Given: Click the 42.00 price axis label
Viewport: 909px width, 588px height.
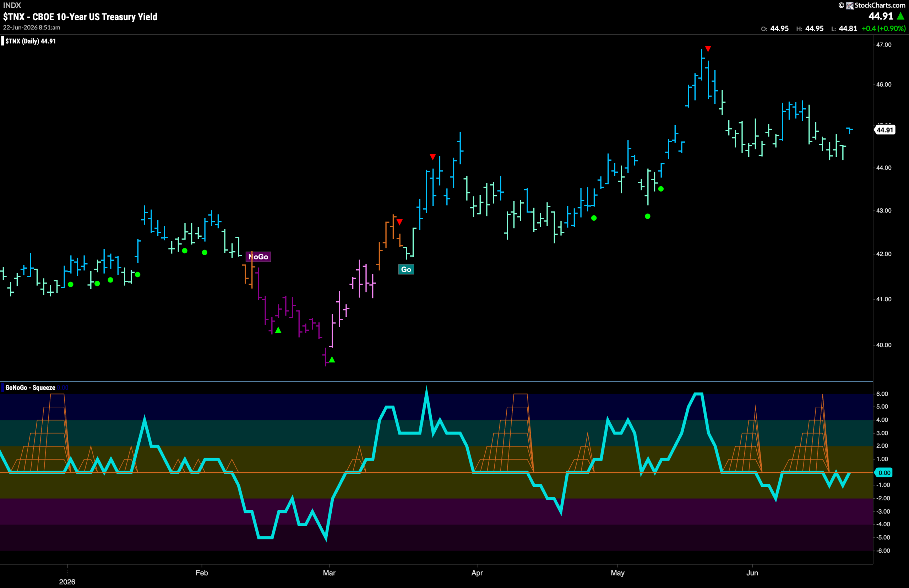Looking at the screenshot, I should (x=884, y=254).
